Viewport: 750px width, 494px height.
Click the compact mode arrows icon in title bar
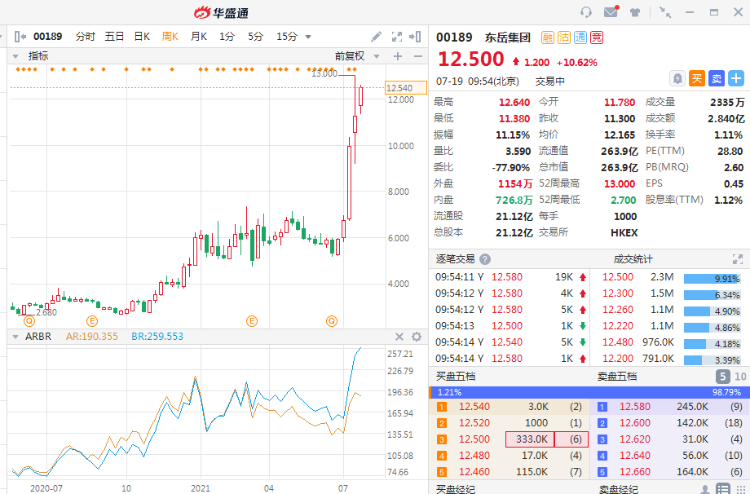coord(665,12)
